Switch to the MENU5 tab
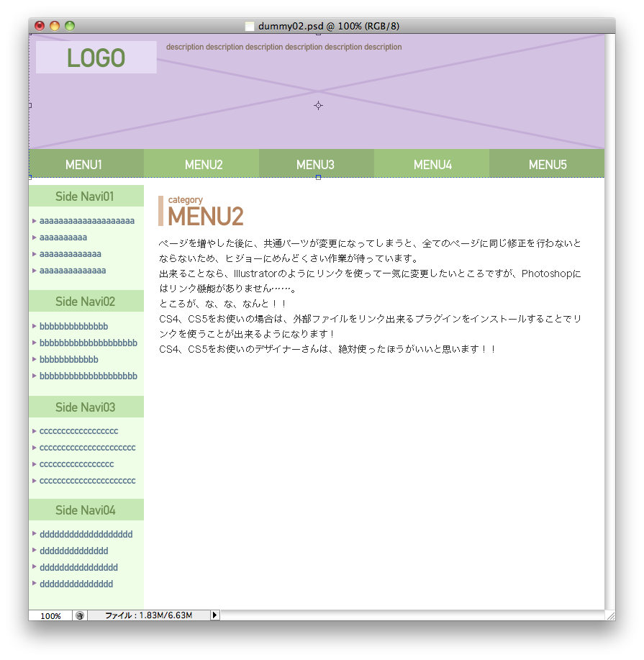The width and height of the screenshot is (644, 660). point(547,164)
